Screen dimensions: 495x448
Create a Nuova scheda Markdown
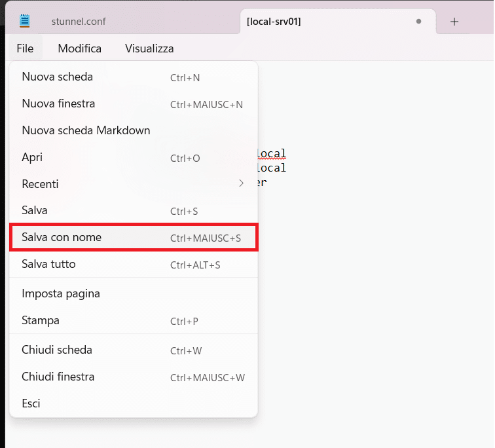pos(86,131)
